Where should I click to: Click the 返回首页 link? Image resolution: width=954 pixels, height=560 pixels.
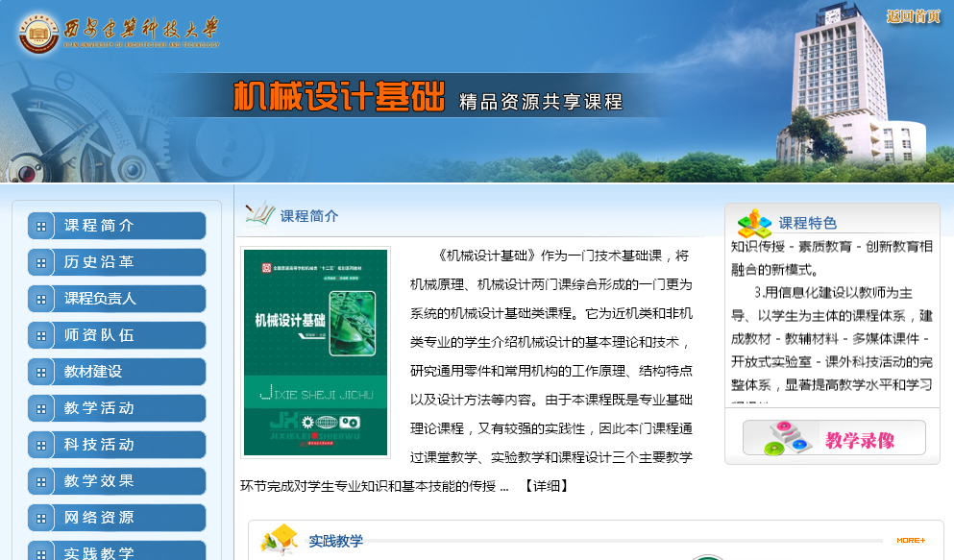coord(913,16)
